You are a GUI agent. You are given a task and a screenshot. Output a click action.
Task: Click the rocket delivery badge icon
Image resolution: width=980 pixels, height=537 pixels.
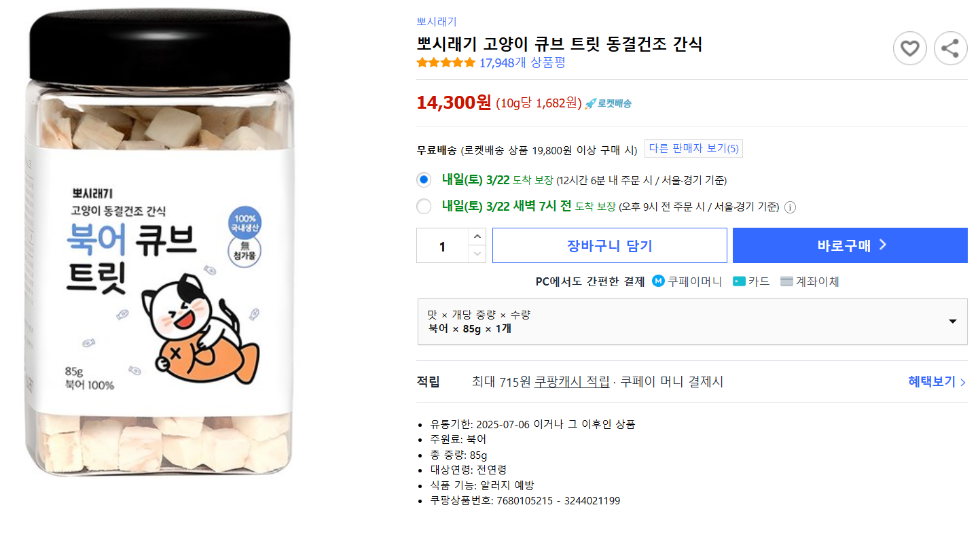click(x=590, y=103)
